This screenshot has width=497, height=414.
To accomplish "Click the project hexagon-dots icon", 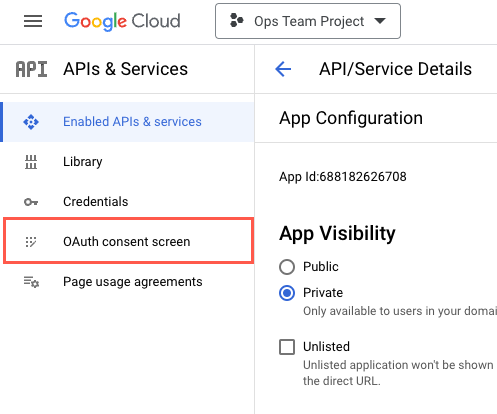I will point(236,20).
